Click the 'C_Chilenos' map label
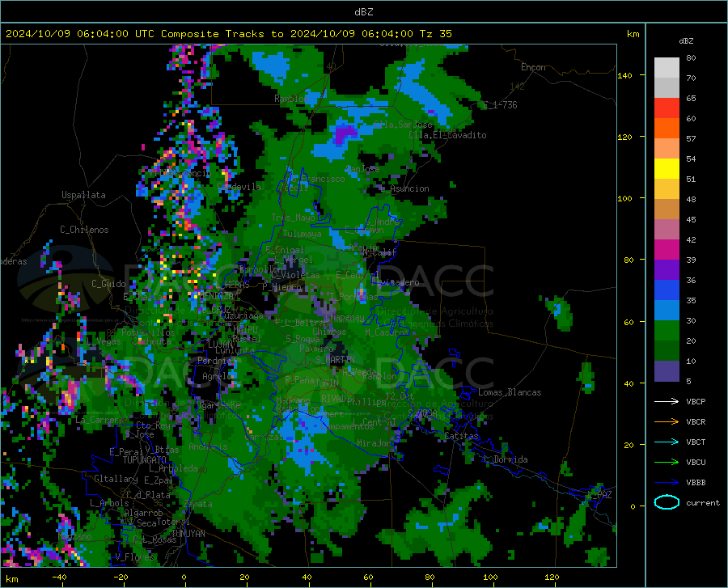728x588 pixels. (84, 230)
